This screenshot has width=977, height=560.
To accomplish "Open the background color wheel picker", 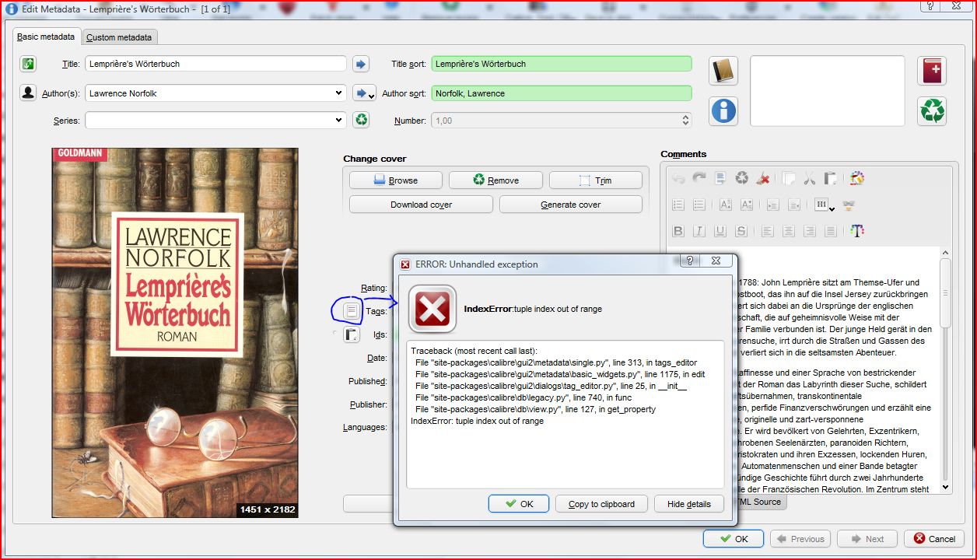I will point(857,179).
